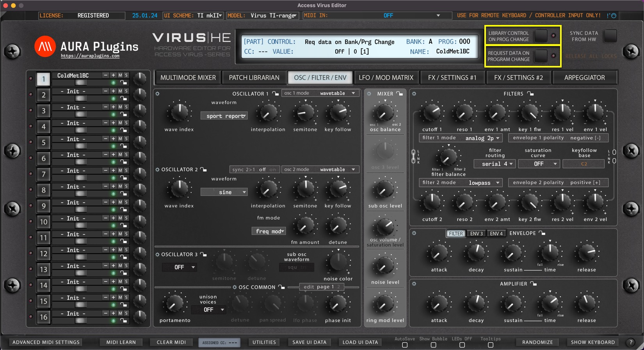This screenshot has height=350, width=644.
Task: Click the Amplifier section lock icon
Action: coord(534,284)
